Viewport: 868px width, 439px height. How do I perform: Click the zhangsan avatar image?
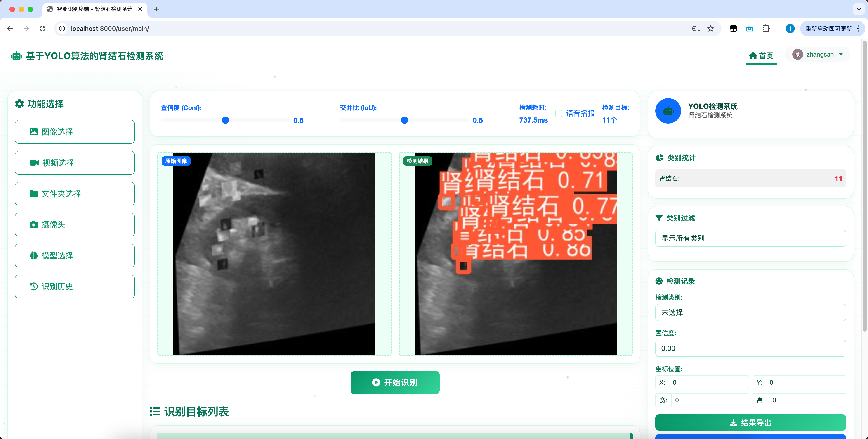pos(797,54)
